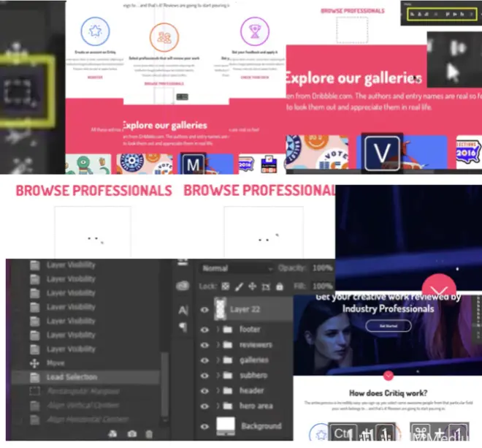Viewport: 482px width, 448px height.
Task: Lock layer position with the cross-arrows icon
Action: tap(253, 286)
